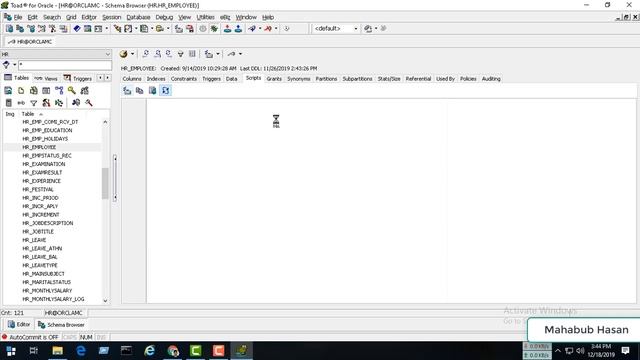Open File Explorer from the taskbar
The height and width of the screenshot is (360, 640).
coord(58,351)
